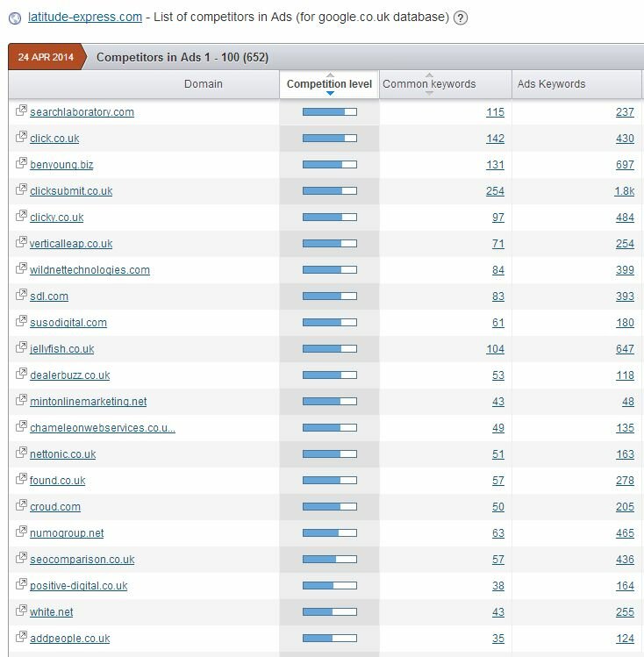Open external link icon for sdl.com
The height and width of the screenshot is (657, 644).
point(21,295)
